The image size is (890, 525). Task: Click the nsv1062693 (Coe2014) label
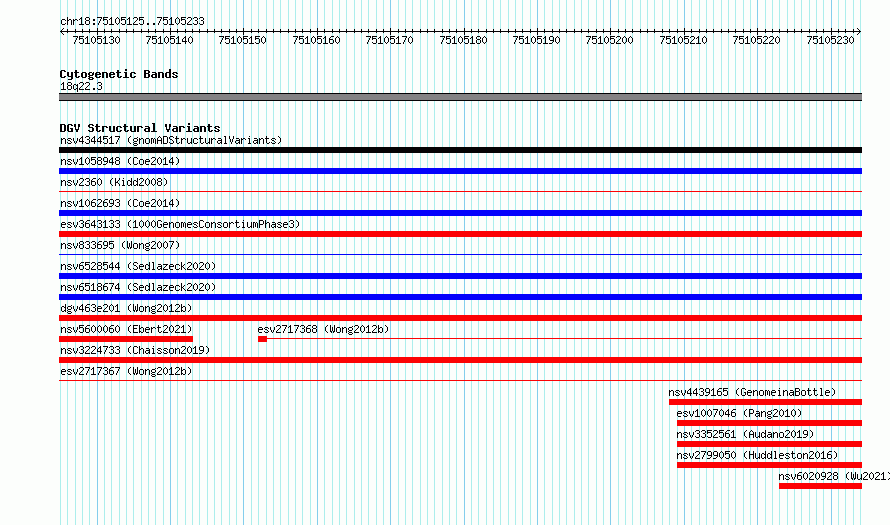120,203
